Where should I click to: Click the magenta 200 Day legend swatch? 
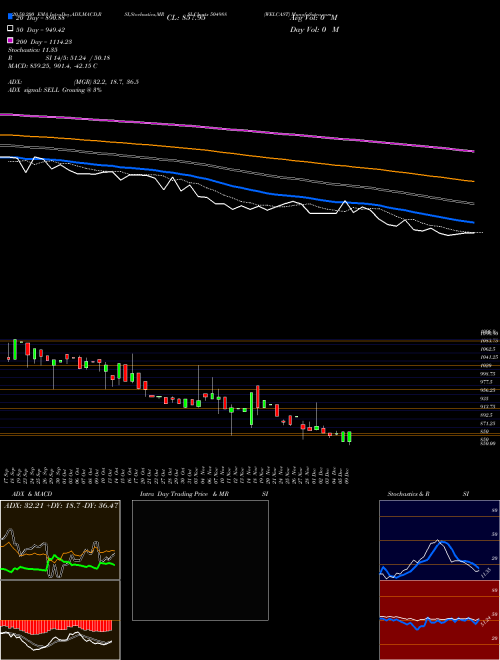coord(10,40)
